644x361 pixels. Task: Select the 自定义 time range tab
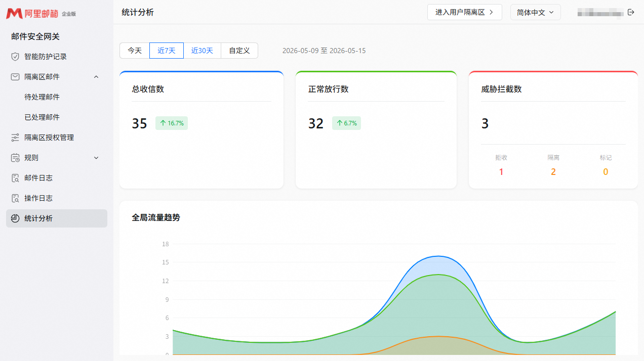pyautogui.click(x=239, y=51)
